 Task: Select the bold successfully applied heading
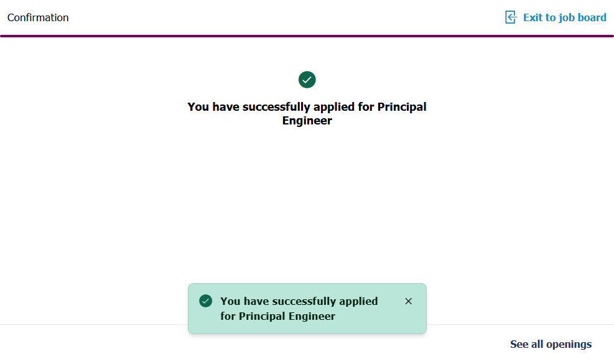click(x=307, y=114)
